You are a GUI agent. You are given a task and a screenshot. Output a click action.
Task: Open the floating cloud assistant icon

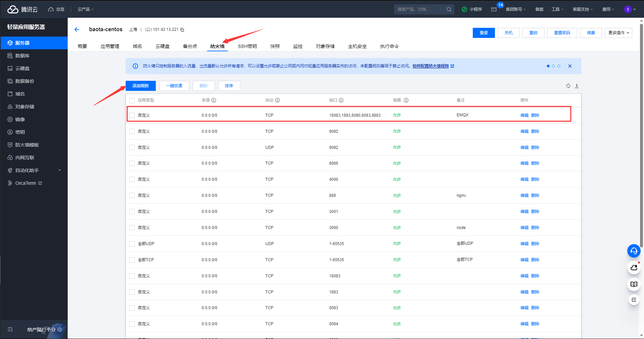634,268
